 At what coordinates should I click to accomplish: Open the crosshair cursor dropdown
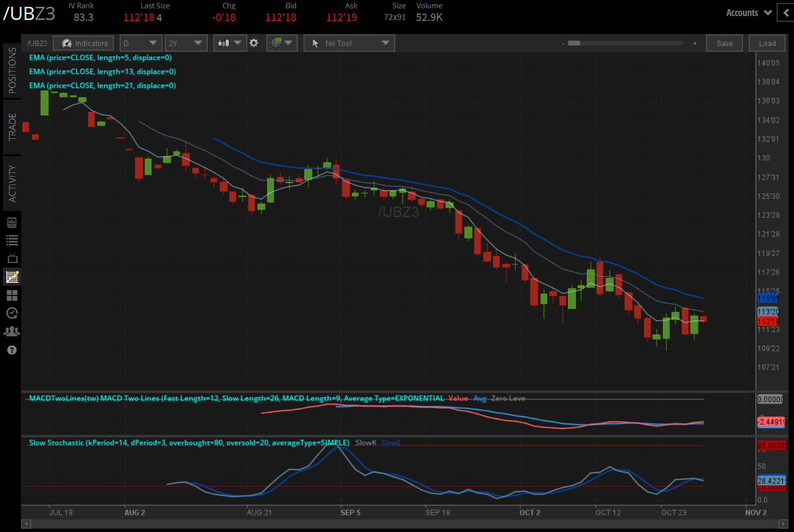(282, 43)
